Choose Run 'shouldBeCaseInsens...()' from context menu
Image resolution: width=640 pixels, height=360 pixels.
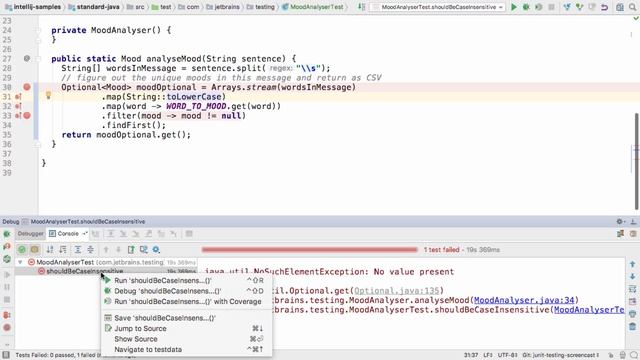click(x=186, y=280)
